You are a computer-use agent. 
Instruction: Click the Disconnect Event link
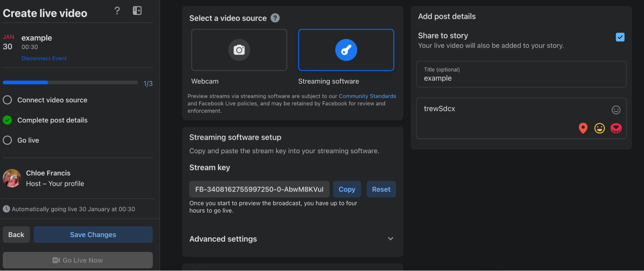pos(44,58)
